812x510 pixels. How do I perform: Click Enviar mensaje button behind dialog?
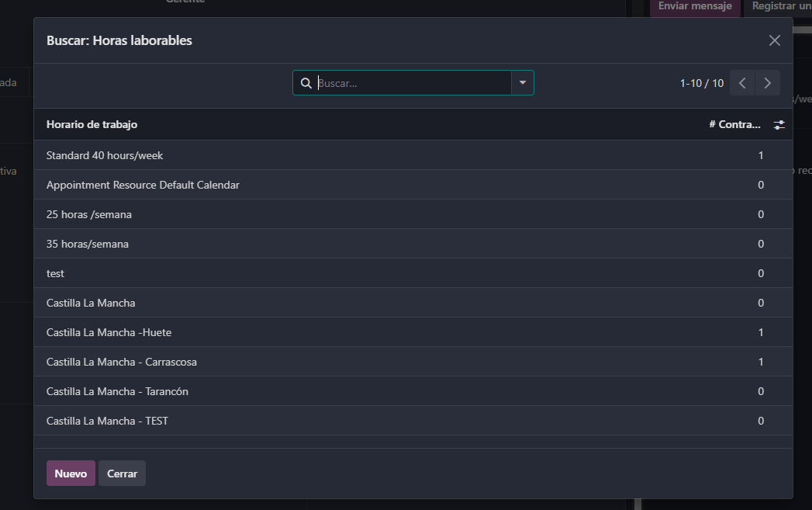coord(694,6)
